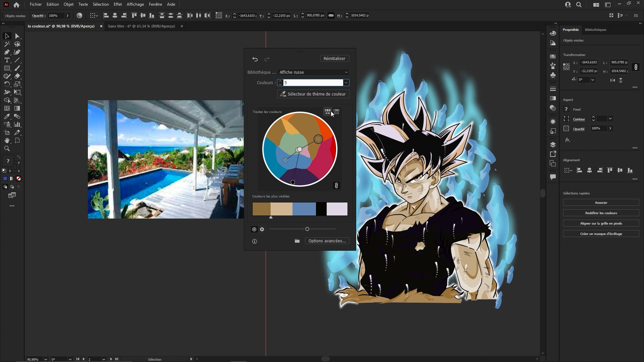Click the Couleurs number input field

pos(313,83)
